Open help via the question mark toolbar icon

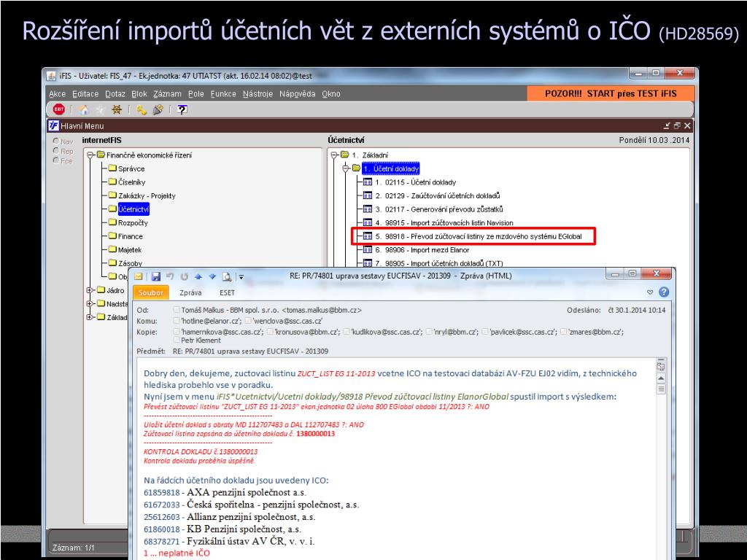click(182, 109)
